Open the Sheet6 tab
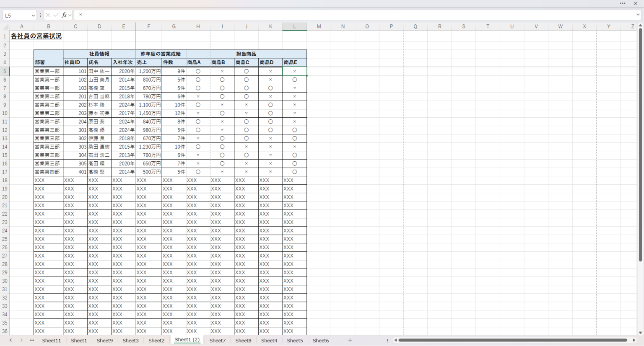 tap(321, 341)
